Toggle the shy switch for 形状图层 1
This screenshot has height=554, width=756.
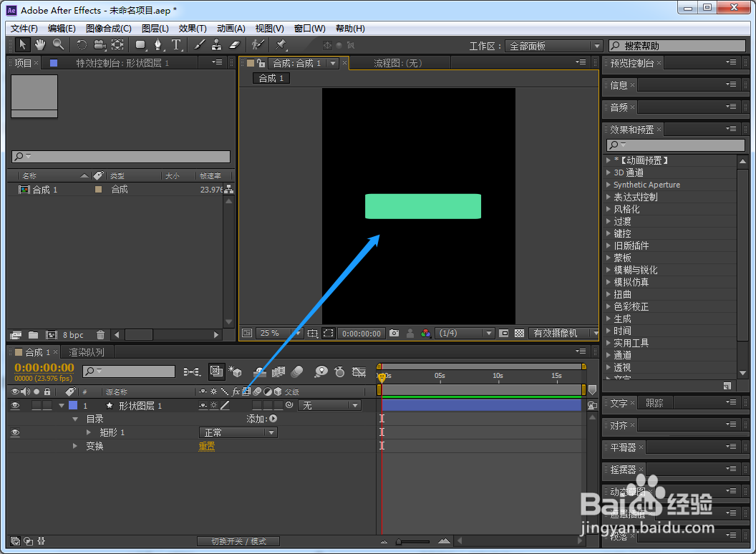203,406
